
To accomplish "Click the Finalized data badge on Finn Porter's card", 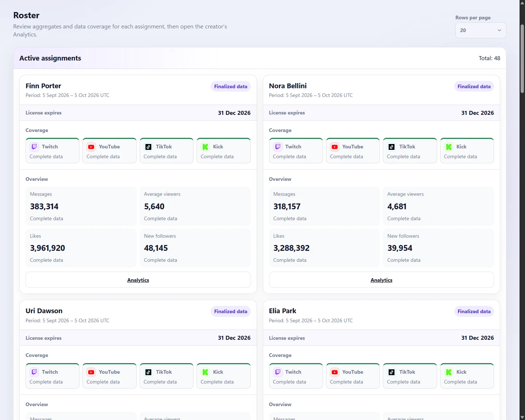I will pos(231,86).
